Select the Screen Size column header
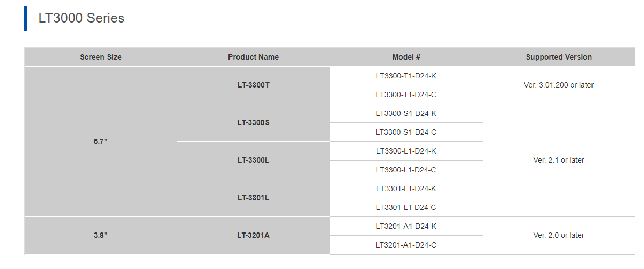 [x=101, y=57]
